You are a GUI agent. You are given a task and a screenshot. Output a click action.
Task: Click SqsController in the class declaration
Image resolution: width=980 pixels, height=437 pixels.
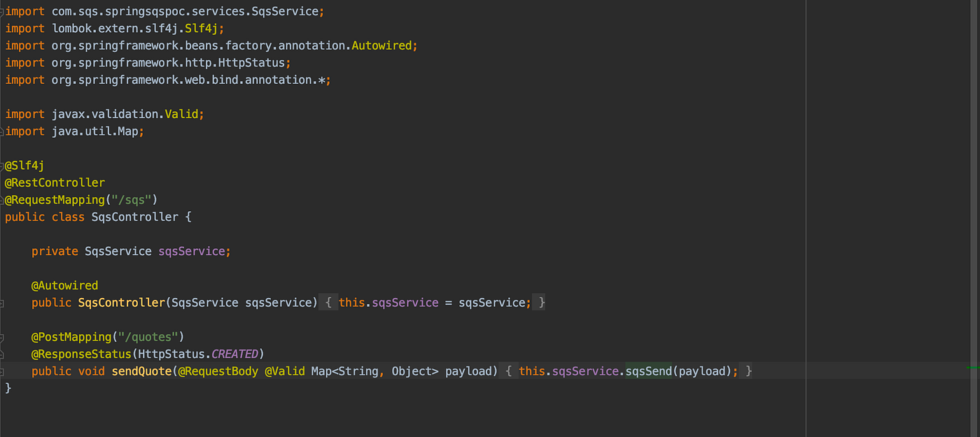point(135,217)
